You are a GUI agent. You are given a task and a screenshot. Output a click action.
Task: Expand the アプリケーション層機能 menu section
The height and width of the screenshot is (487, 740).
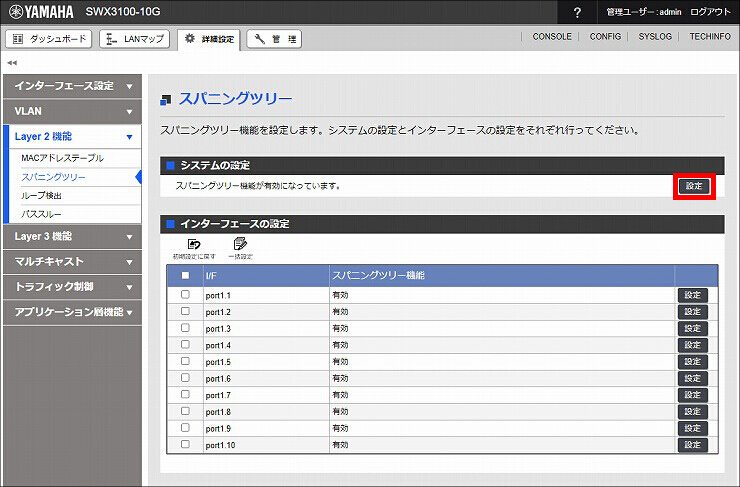72,312
